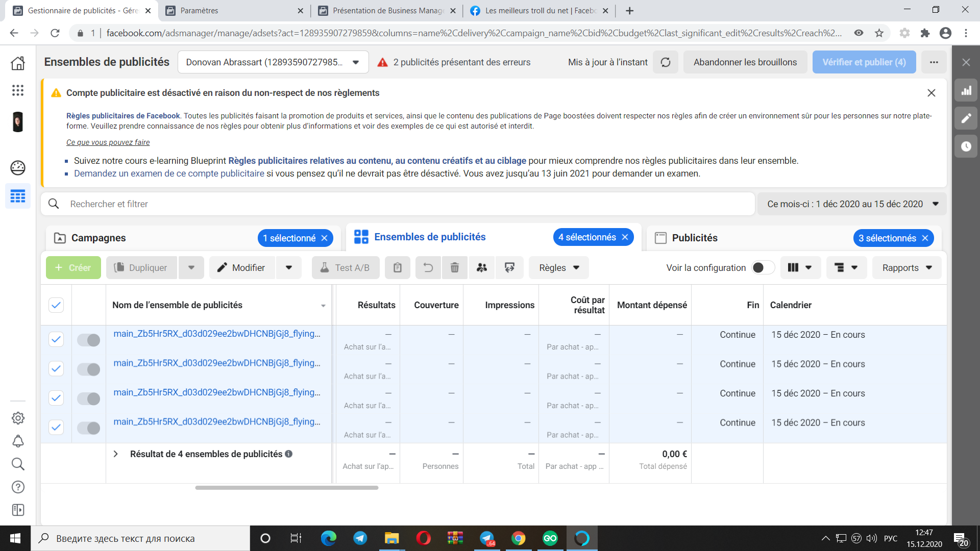
Task: Clear the 4 sélectionnés filter chip
Action: click(x=625, y=237)
